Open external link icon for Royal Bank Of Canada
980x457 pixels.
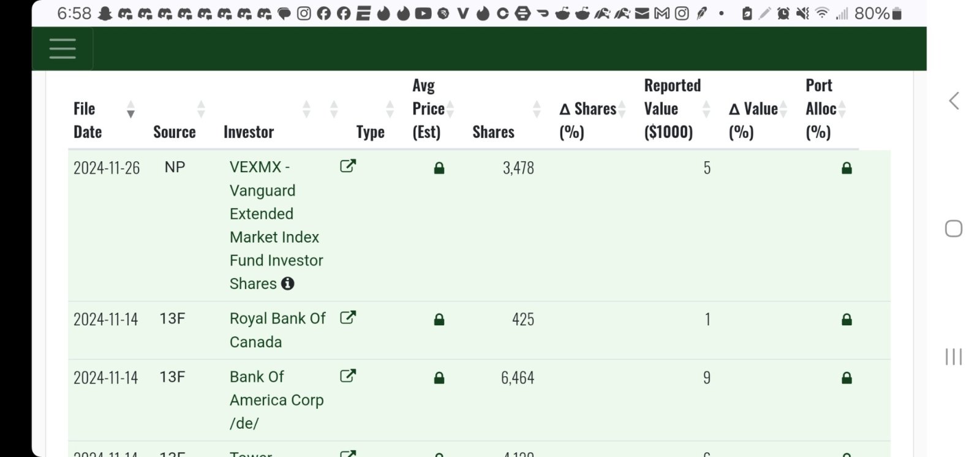coord(348,317)
